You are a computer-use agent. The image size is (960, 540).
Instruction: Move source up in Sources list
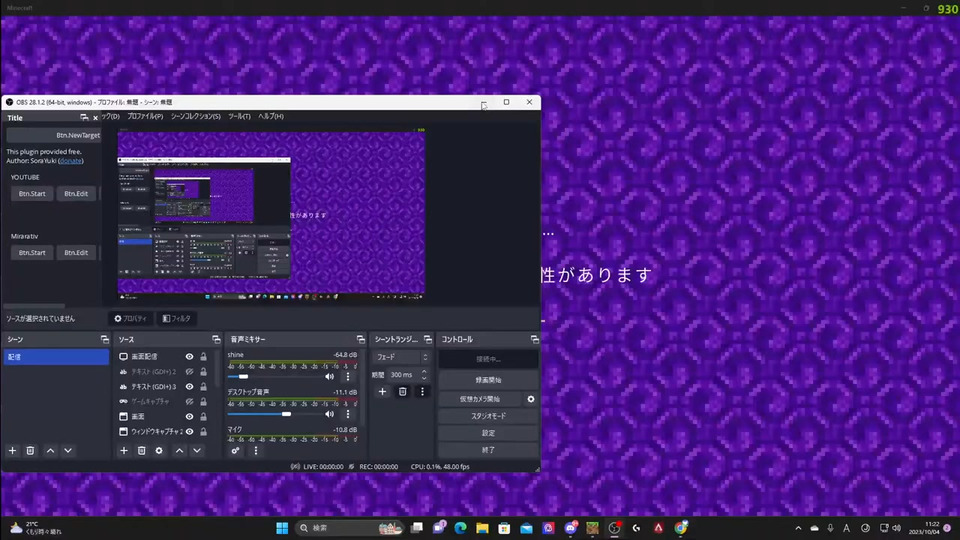point(179,451)
